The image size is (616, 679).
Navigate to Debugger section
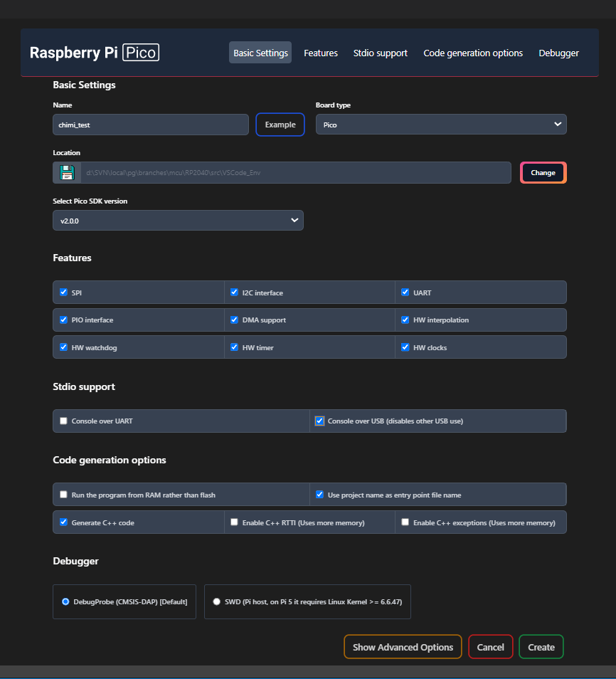558,53
